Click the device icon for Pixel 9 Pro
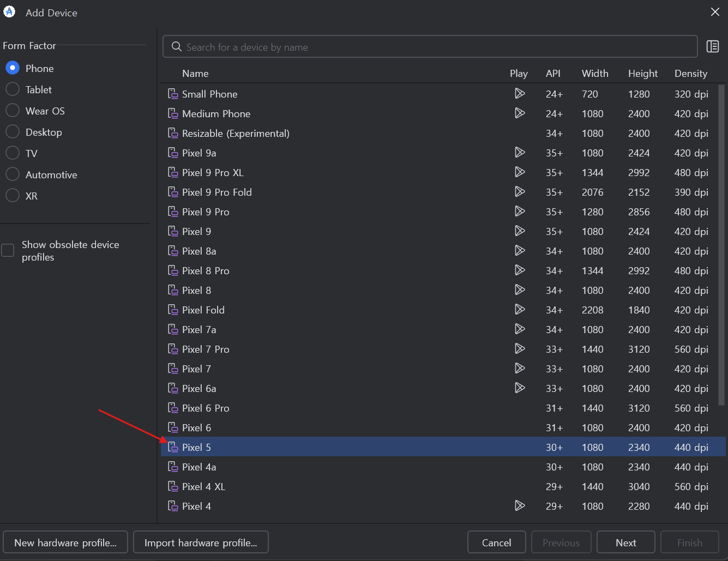728x561 pixels. coord(173,212)
